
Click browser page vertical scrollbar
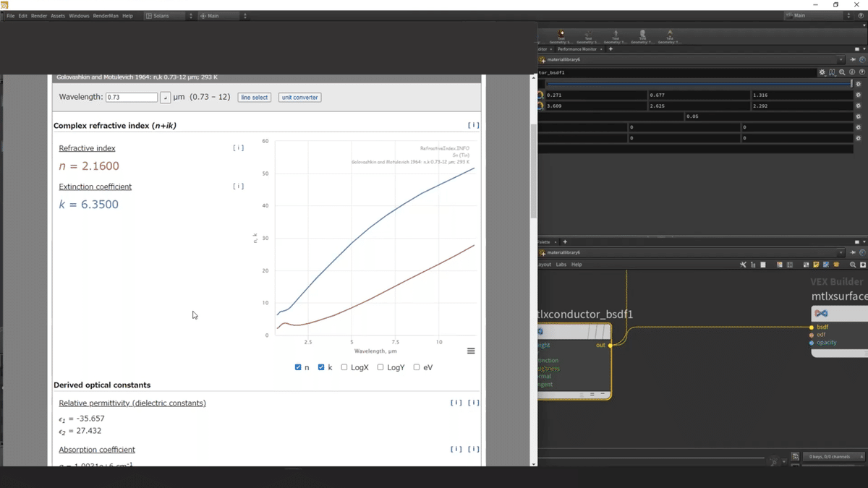(x=534, y=171)
